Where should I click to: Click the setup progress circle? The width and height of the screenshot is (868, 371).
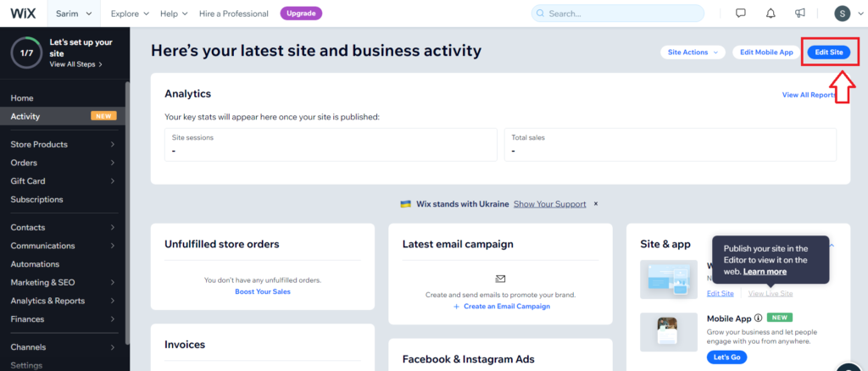tap(26, 53)
